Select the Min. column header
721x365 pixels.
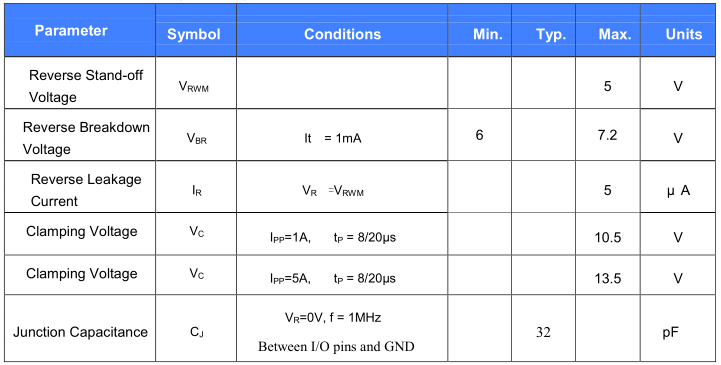pyautogui.click(x=480, y=30)
